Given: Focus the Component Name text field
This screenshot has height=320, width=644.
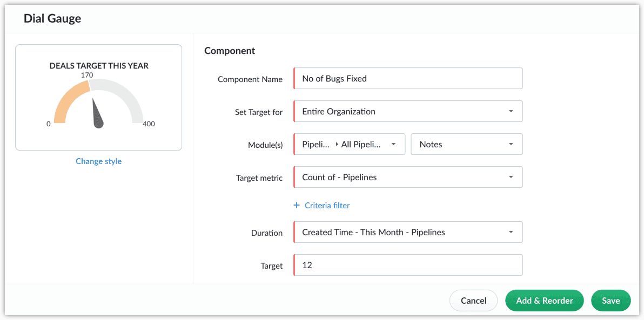Looking at the screenshot, I should (408, 79).
